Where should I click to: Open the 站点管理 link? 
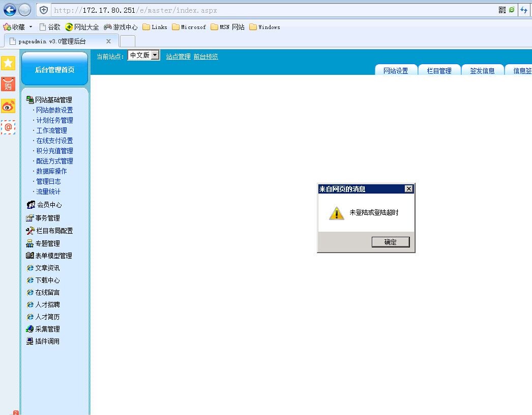click(x=178, y=57)
